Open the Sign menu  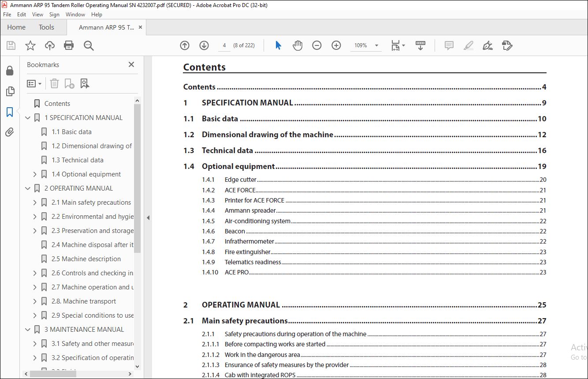[54, 15]
